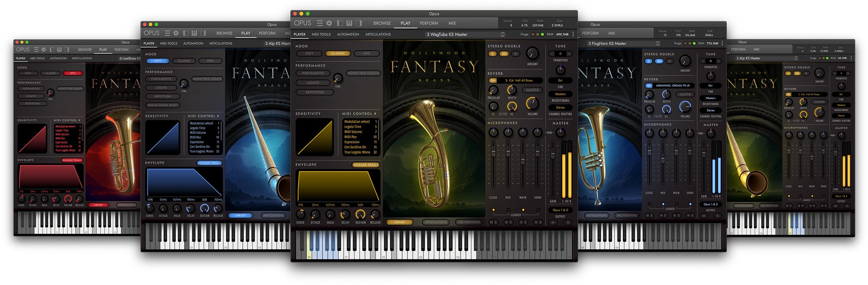Open Stereo channel routing dropdown in WagTuba window
868x285 pixels.
[x=560, y=107]
